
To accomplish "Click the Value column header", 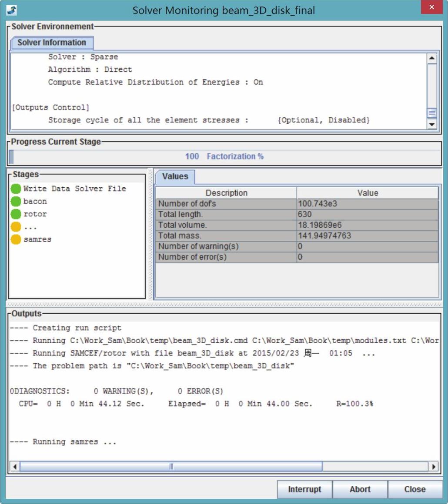I will pyautogui.click(x=368, y=193).
